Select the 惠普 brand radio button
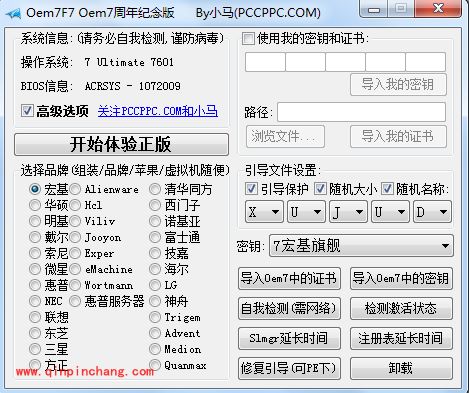The width and height of the screenshot is (469, 393). [35, 285]
